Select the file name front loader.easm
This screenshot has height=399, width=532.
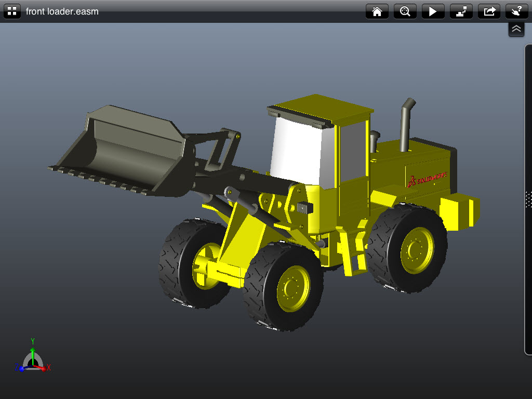point(62,11)
